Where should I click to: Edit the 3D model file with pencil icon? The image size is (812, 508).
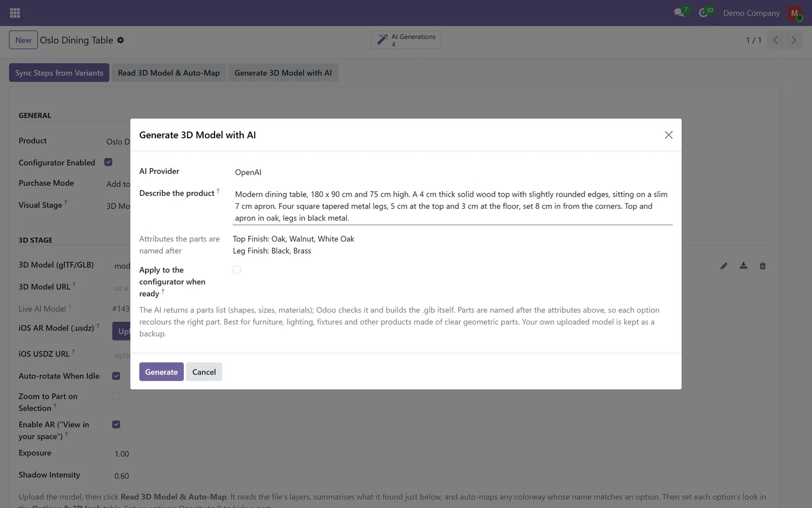tap(724, 266)
